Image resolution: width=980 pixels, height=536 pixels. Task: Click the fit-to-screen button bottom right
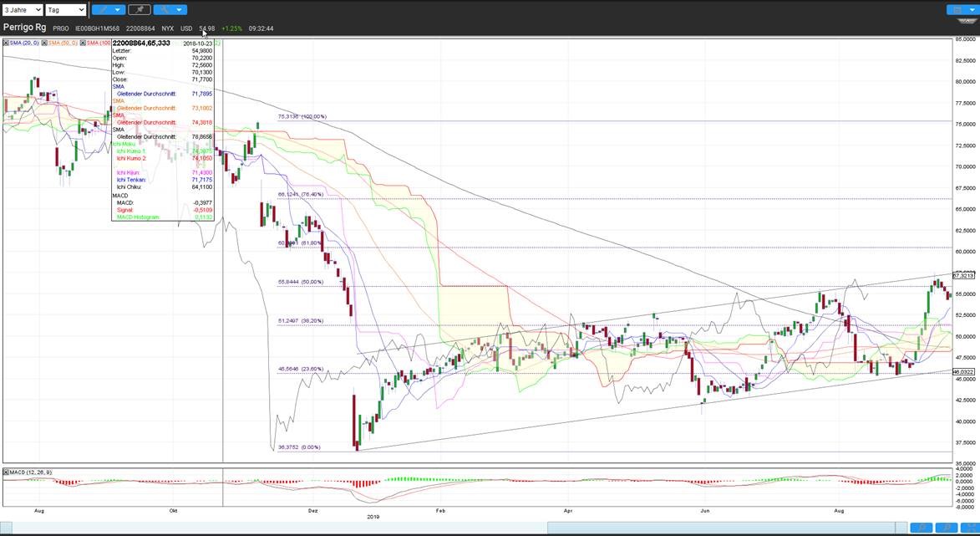click(x=970, y=528)
